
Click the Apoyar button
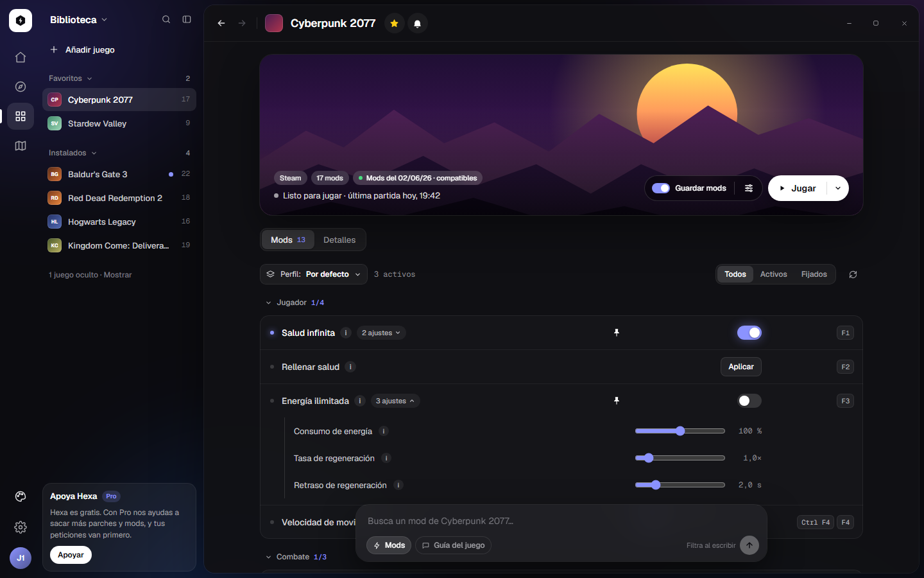point(71,555)
